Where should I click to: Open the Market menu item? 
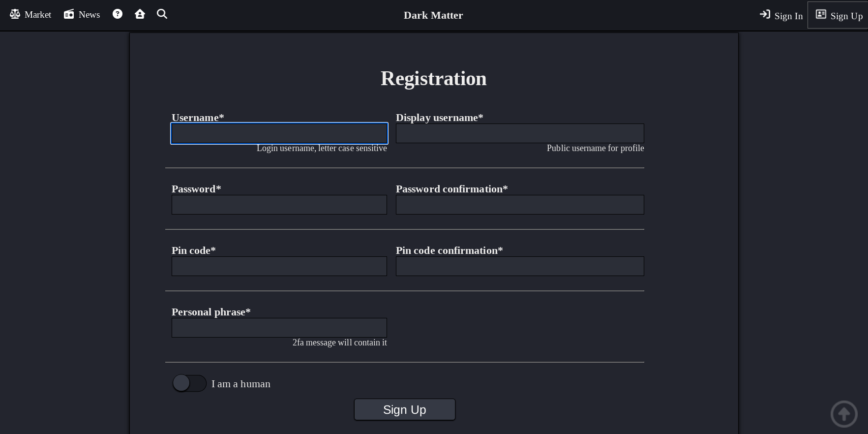(38, 14)
